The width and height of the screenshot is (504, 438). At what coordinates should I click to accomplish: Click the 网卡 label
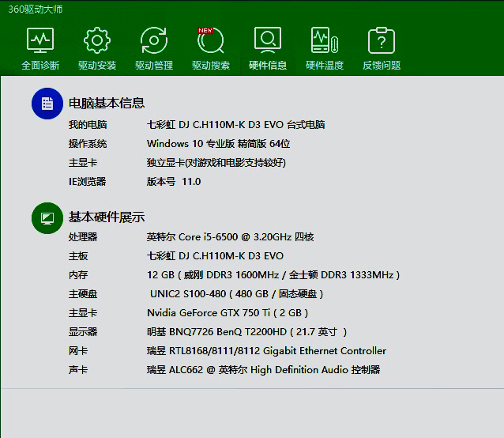point(78,351)
